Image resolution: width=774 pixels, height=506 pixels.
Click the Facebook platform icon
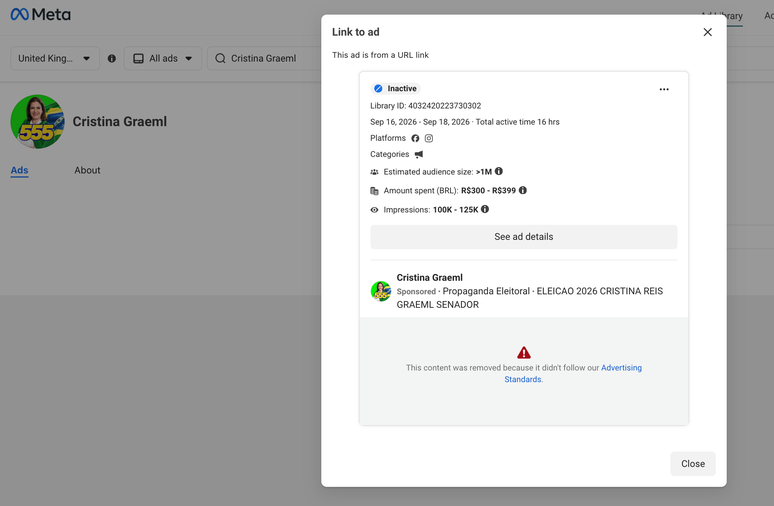coord(415,138)
